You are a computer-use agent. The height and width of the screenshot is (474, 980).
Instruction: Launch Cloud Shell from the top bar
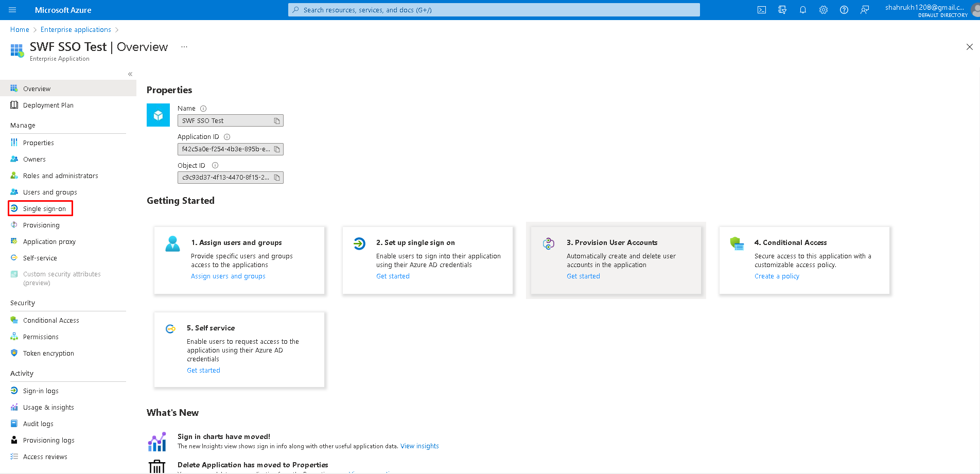[762, 10]
